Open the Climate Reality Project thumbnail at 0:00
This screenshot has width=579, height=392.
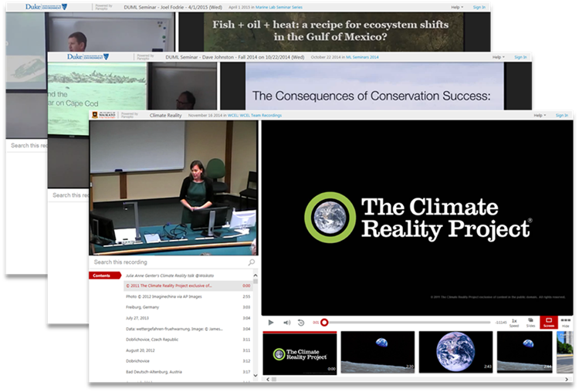300,353
